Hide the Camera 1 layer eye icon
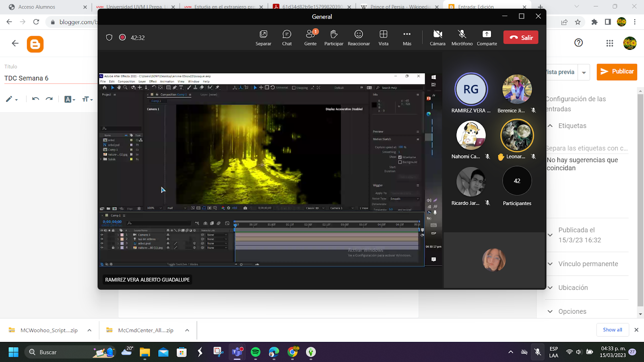This screenshot has width=644, height=362. click(x=102, y=235)
